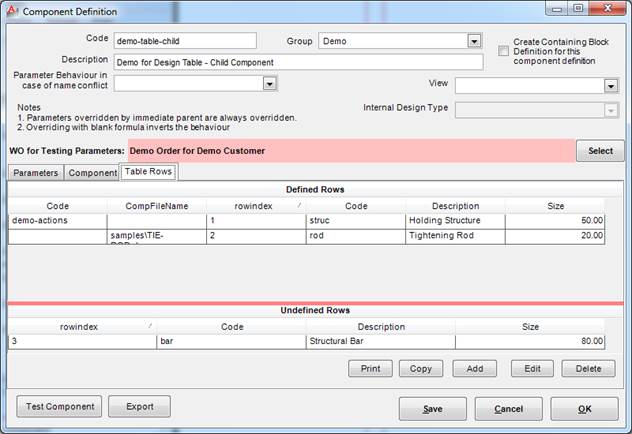Click the Edit button
This screenshot has width=632, height=434.
(x=532, y=368)
